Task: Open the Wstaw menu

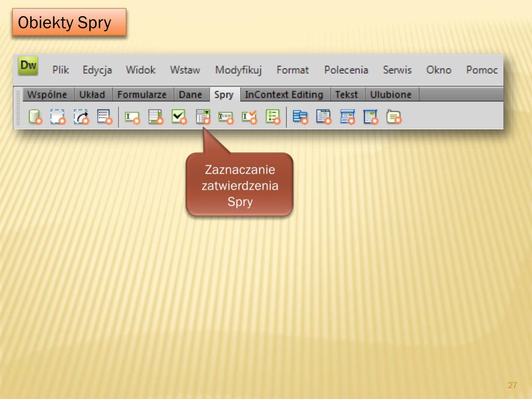Action: point(185,70)
